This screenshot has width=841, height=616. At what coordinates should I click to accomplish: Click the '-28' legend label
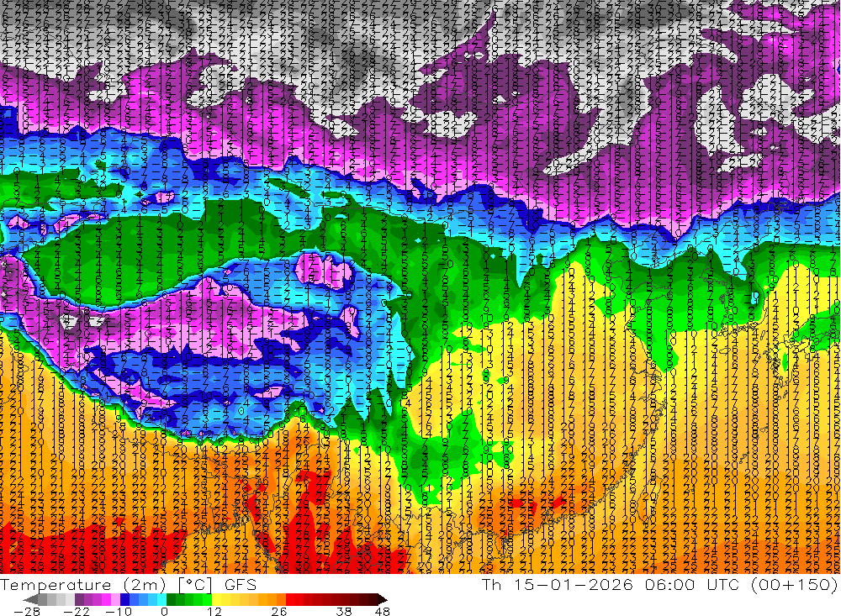click(27, 611)
